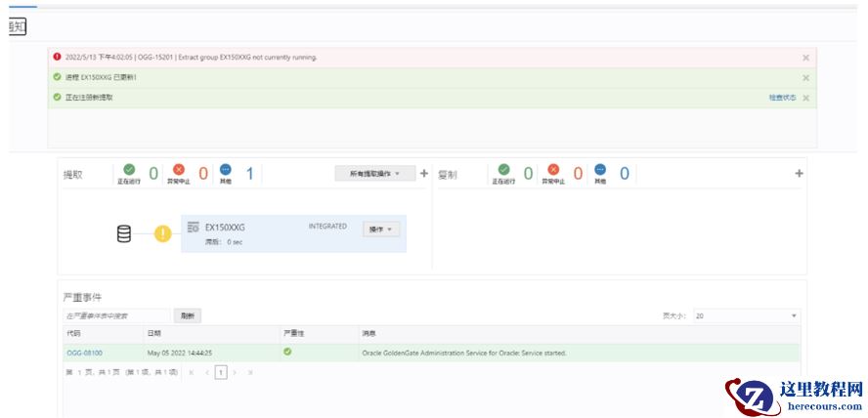Click the EX150XXG extract process icon
868x418 pixels.
pyautogui.click(x=194, y=228)
